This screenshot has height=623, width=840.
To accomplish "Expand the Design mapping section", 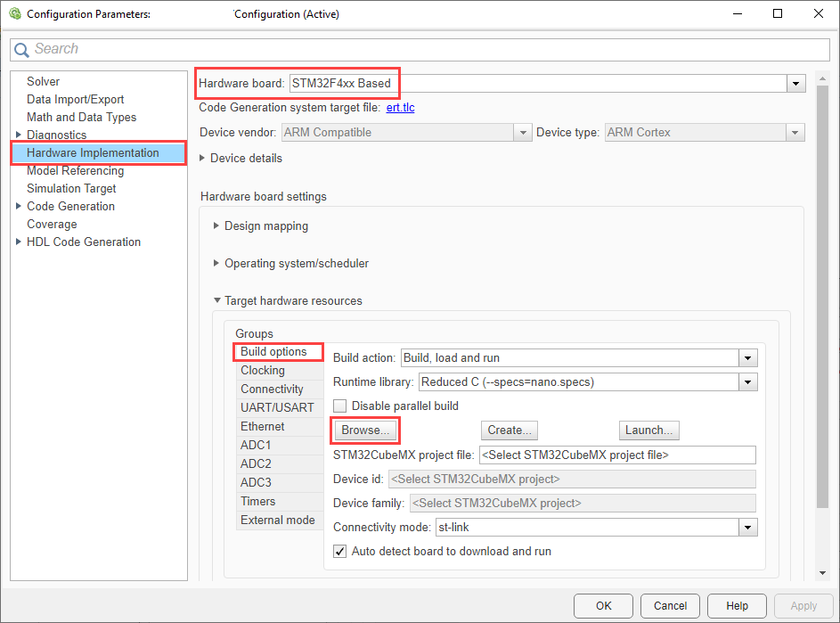I will [216, 225].
